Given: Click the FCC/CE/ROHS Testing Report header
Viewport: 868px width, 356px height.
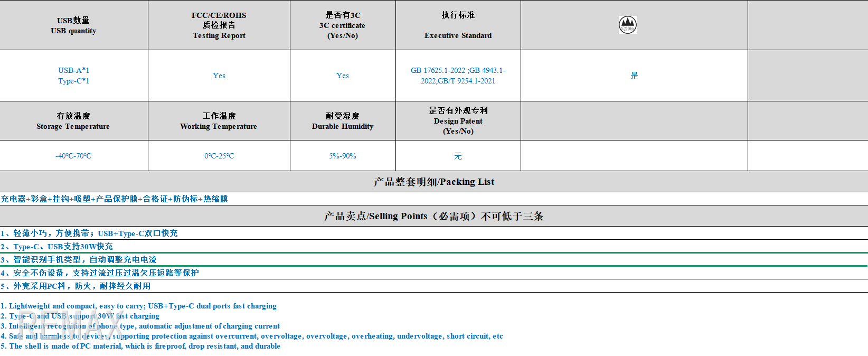Looking at the screenshot, I should coord(219,25).
